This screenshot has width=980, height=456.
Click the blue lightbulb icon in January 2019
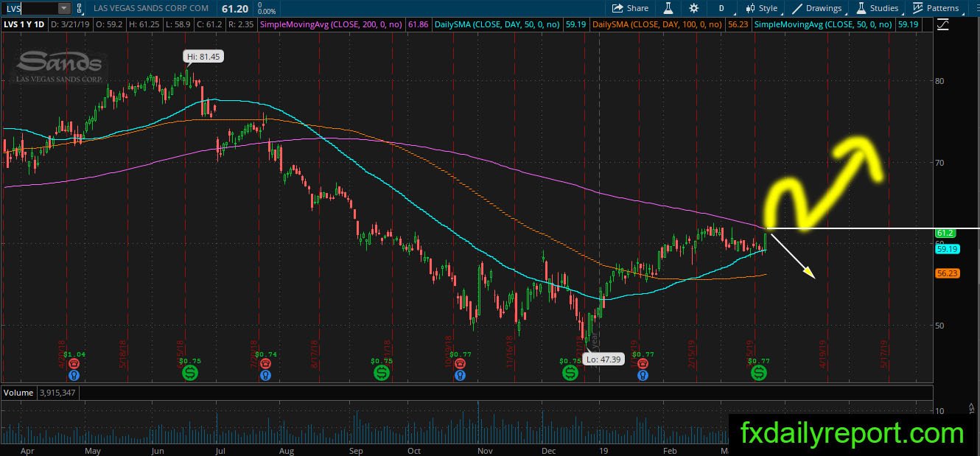click(x=643, y=375)
